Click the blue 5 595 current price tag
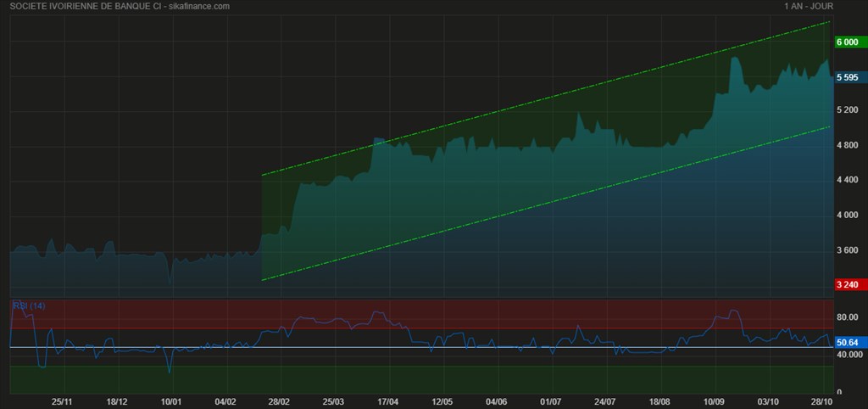The width and height of the screenshot is (868, 409). pyautogui.click(x=849, y=77)
